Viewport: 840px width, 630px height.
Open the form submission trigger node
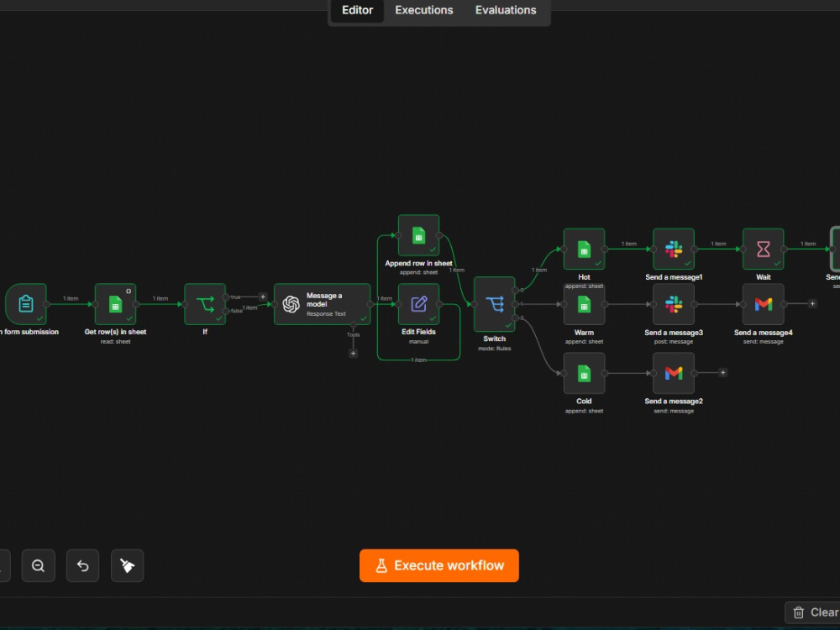[x=26, y=304]
